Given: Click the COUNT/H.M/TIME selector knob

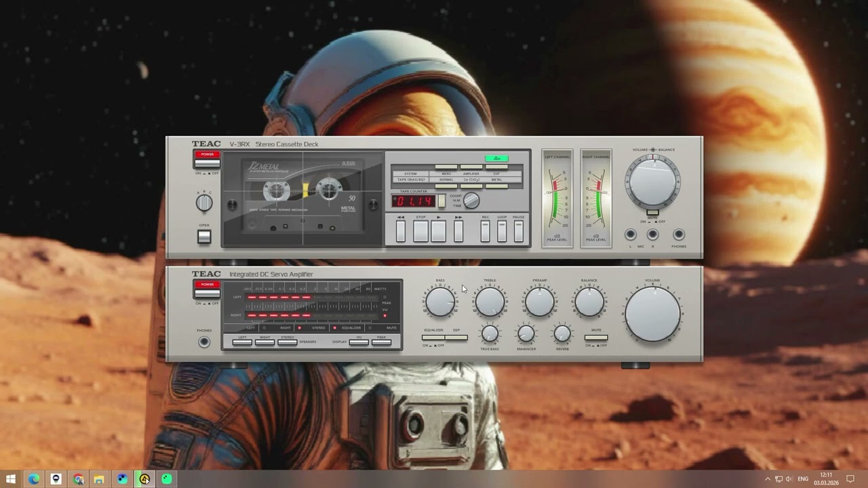Looking at the screenshot, I should click(x=471, y=201).
